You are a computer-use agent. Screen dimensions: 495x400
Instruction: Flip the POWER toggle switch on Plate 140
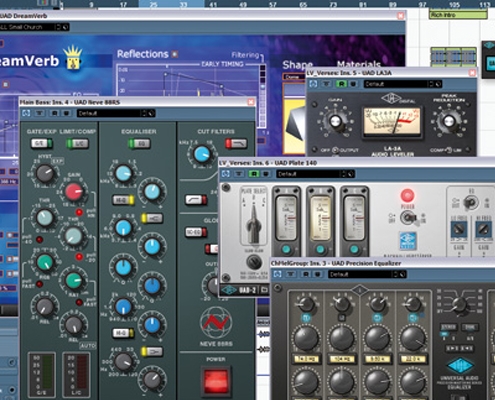pos(408,218)
